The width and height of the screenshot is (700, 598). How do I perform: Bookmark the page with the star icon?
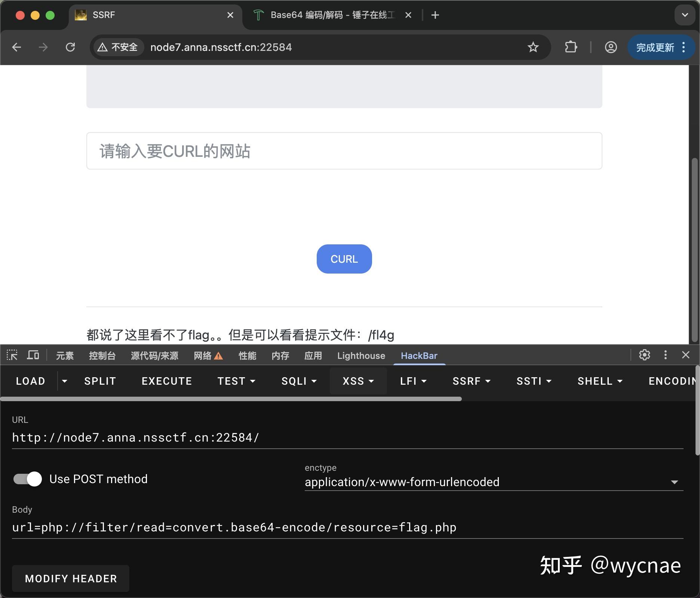tap(533, 47)
